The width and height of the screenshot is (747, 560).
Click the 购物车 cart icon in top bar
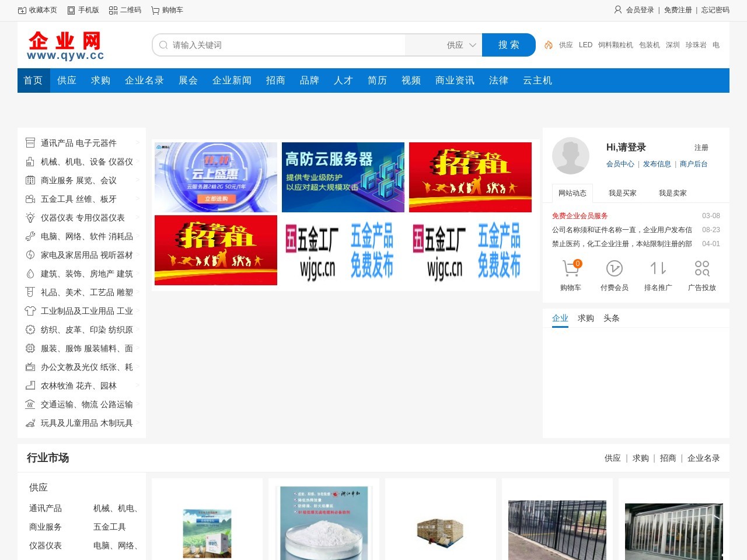click(x=155, y=10)
